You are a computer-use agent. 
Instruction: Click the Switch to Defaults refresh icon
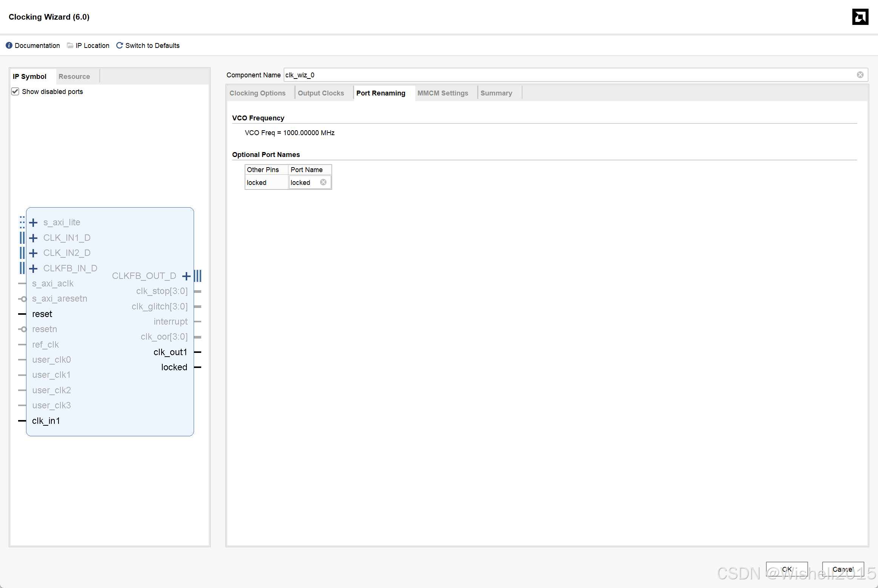119,45
